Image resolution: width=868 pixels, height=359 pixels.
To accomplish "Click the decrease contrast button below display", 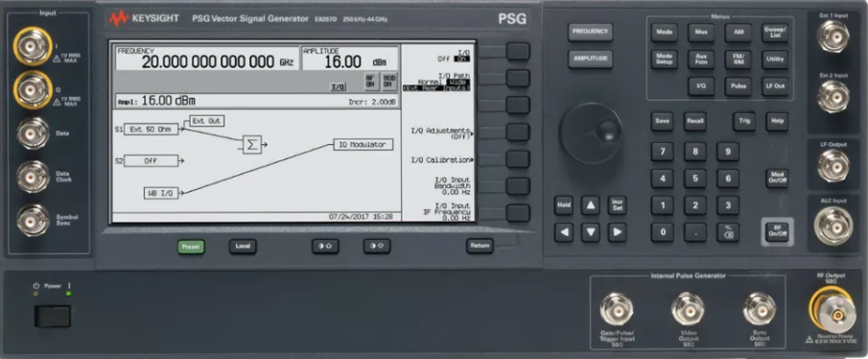I will click(x=325, y=246).
